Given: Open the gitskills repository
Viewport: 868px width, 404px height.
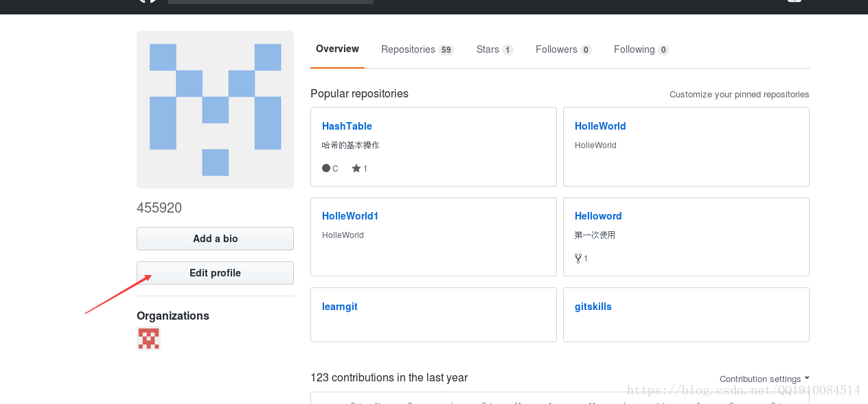Looking at the screenshot, I should [x=593, y=307].
